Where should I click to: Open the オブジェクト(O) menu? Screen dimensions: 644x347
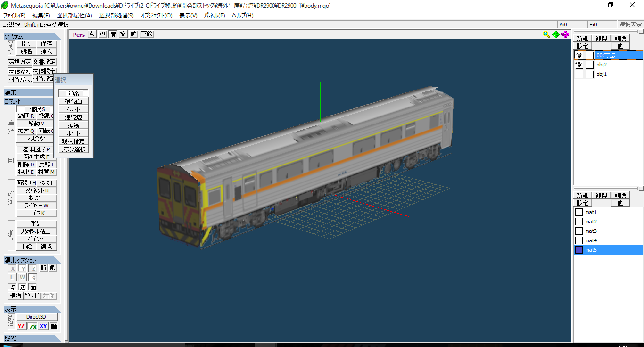pos(156,15)
